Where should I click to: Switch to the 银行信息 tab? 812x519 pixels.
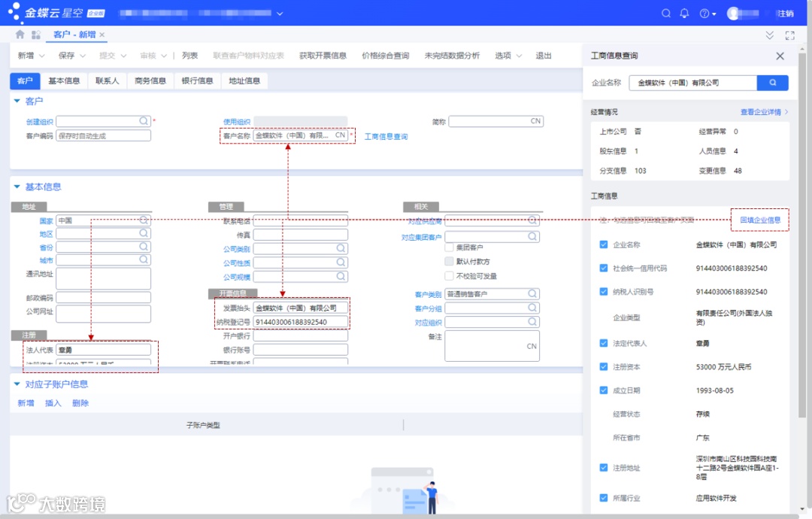point(197,80)
